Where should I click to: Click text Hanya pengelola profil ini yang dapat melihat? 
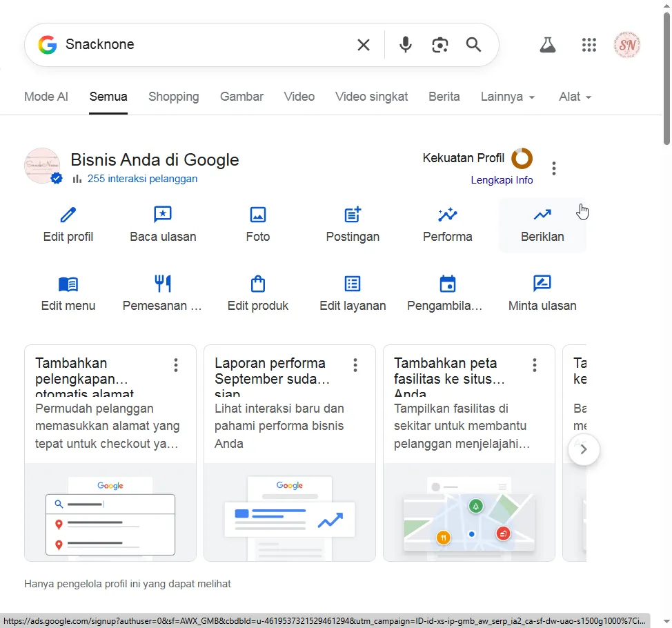[127, 584]
